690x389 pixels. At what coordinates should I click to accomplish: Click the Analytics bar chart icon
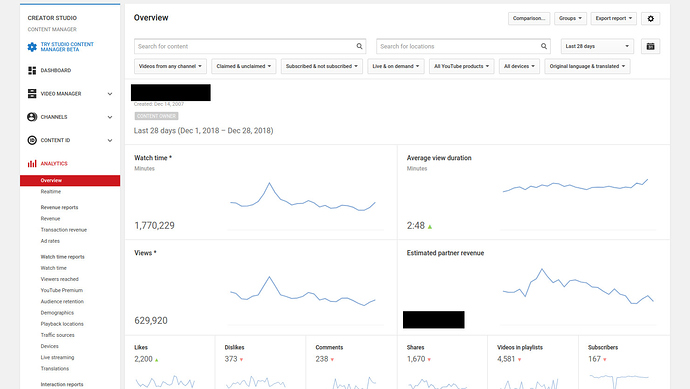[32, 164]
